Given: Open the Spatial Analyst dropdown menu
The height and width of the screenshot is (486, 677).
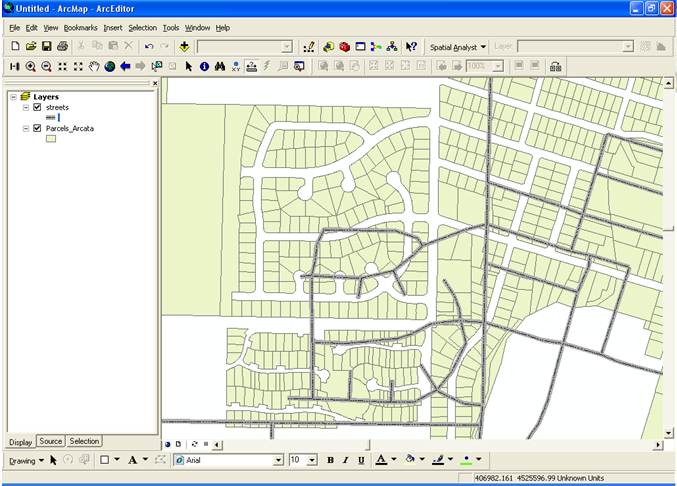Looking at the screenshot, I should (457, 46).
